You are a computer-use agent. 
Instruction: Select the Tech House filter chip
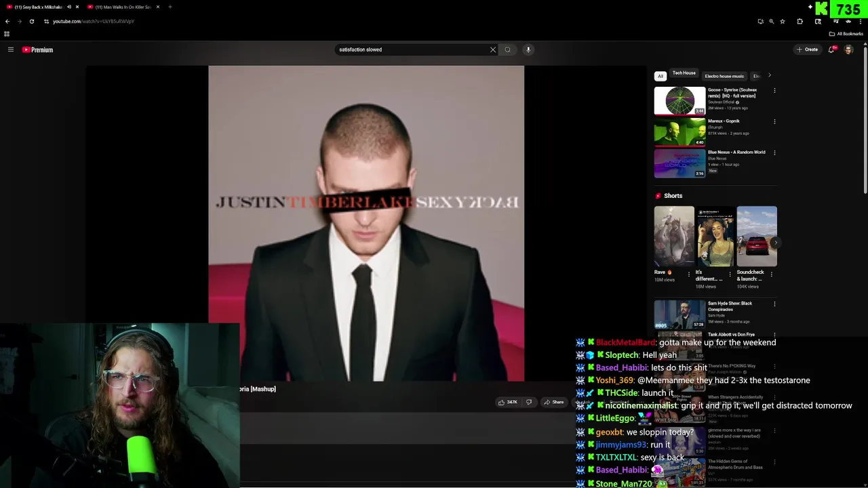[684, 73]
